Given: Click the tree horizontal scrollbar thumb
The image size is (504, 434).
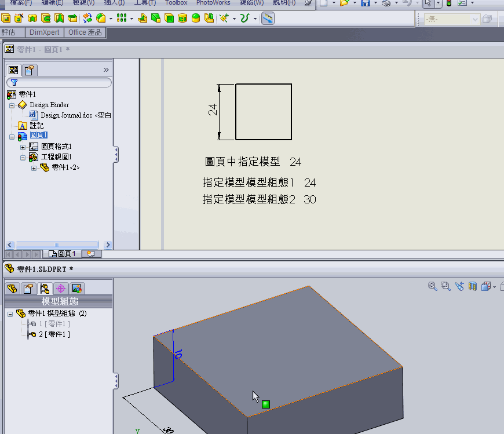Looking at the screenshot, I should (57, 245).
